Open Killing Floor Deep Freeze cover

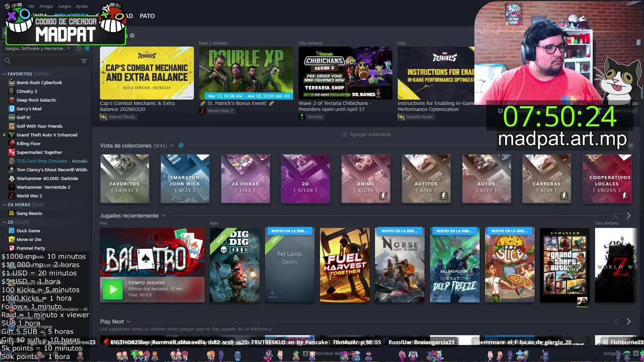455,265
